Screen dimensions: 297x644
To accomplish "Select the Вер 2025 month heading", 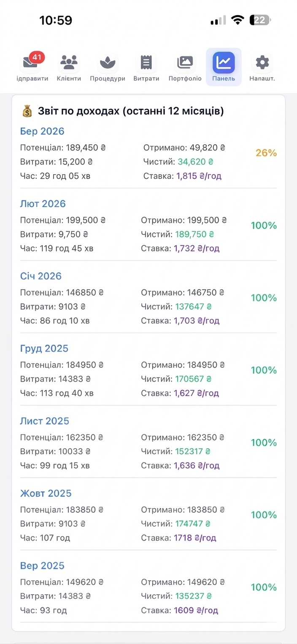I will pyautogui.click(x=42, y=566).
